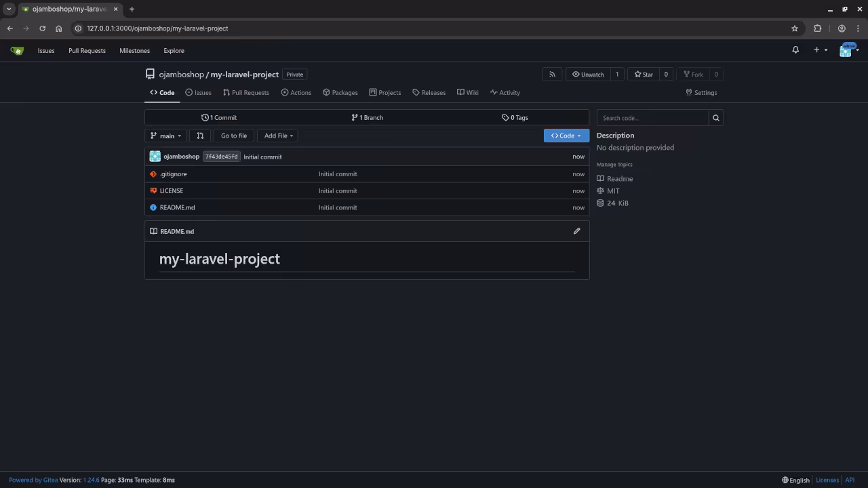This screenshot has height=488, width=868.
Task: View the 1 Branch list
Action: [367, 118]
